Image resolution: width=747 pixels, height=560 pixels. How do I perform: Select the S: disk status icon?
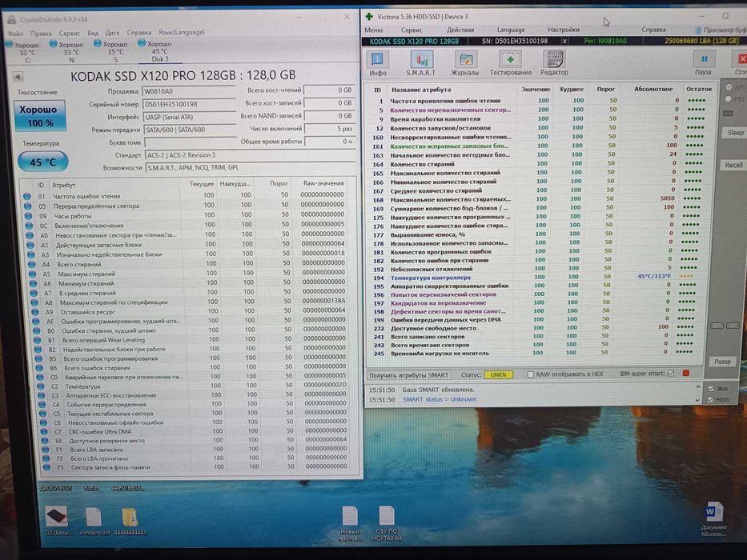coord(98,43)
